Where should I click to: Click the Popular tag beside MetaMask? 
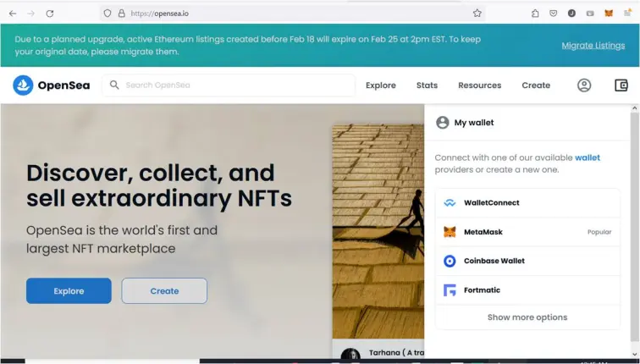tap(599, 232)
